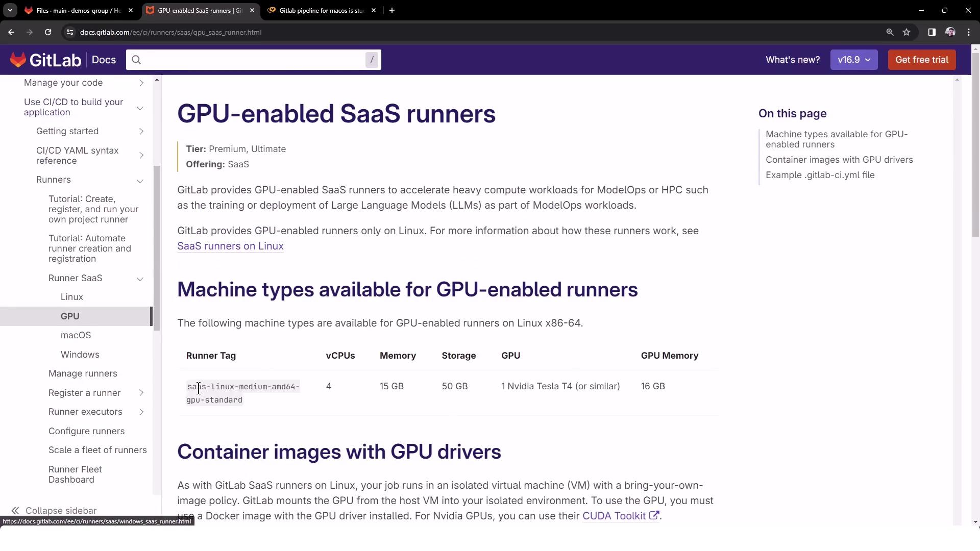
Task: Go back using the back arrow
Action: (x=11, y=32)
